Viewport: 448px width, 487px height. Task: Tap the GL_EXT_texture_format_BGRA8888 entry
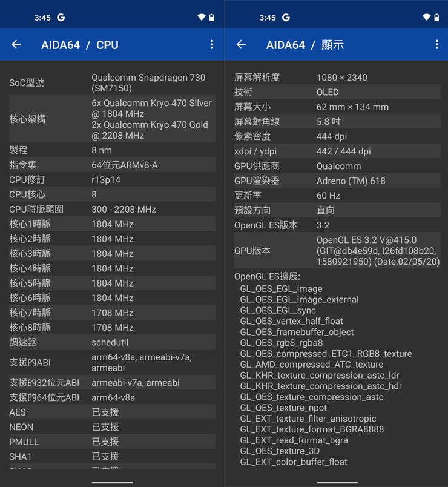pyautogui.click(x=312, y=429)
